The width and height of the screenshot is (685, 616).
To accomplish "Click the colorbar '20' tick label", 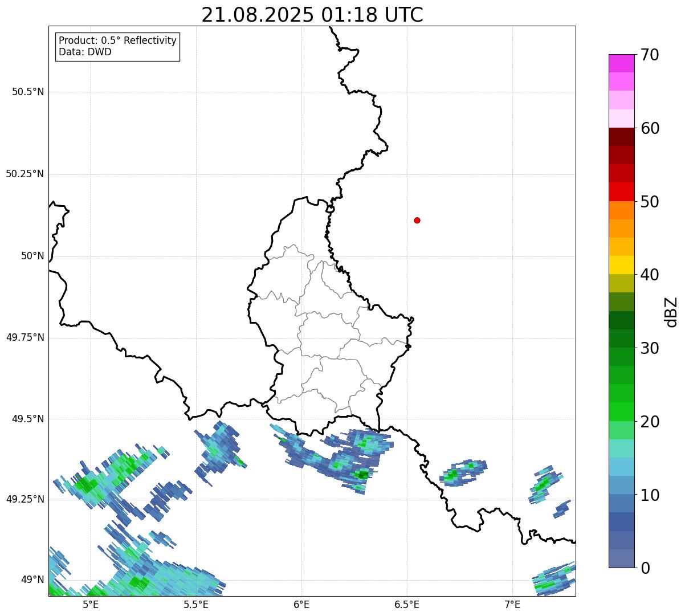I will click(x=650, y=422).
